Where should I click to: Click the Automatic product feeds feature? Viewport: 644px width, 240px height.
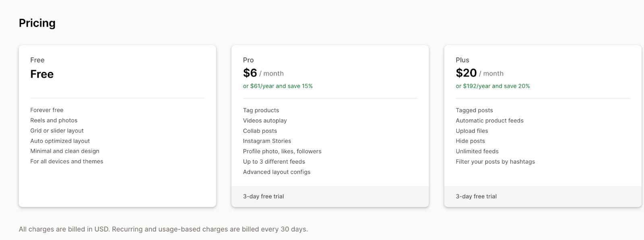[489, 121]
